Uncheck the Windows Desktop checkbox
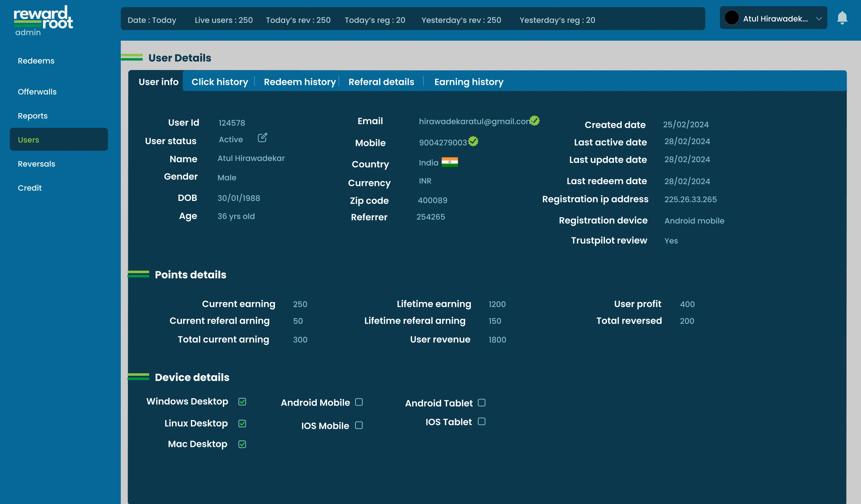The height and width of the screenshot is (504, 861). coord(242,402)
